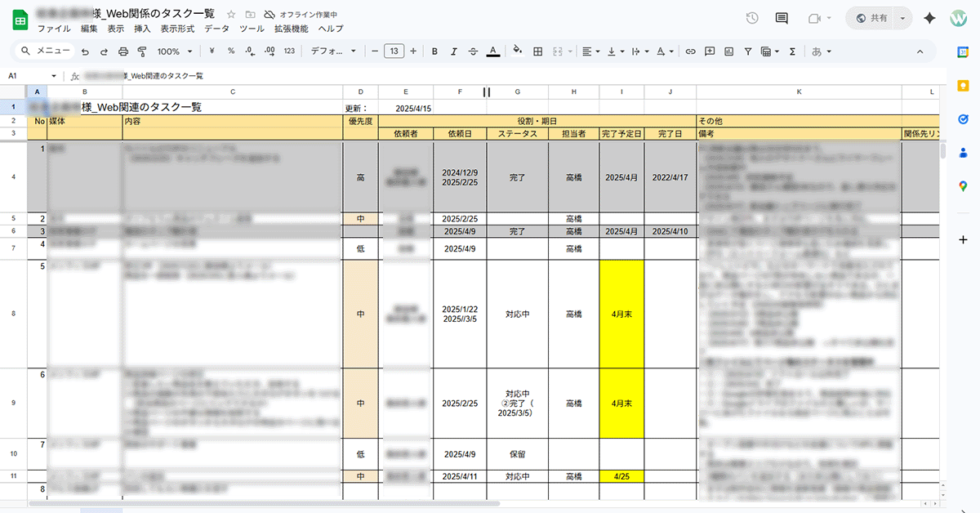The image size is (980, 513).
Task: Open Google Keep side panel
Action: pyautogui.click(x=963, y=85)
